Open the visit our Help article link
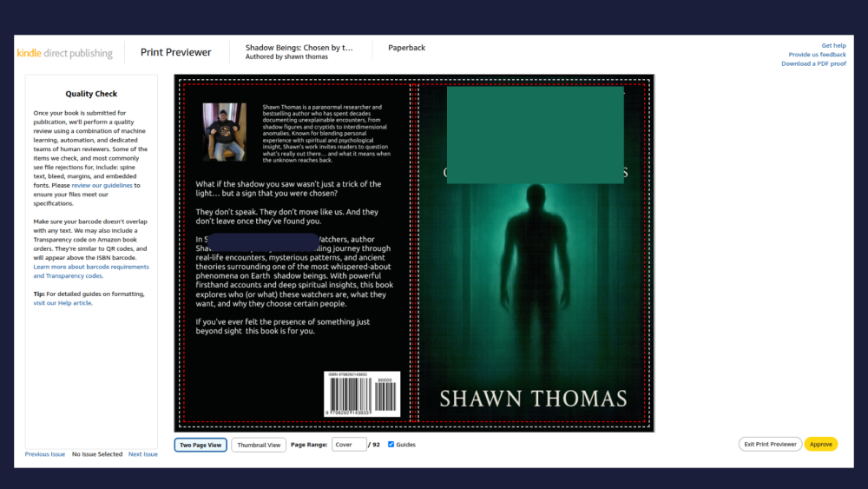 [62, 303]
